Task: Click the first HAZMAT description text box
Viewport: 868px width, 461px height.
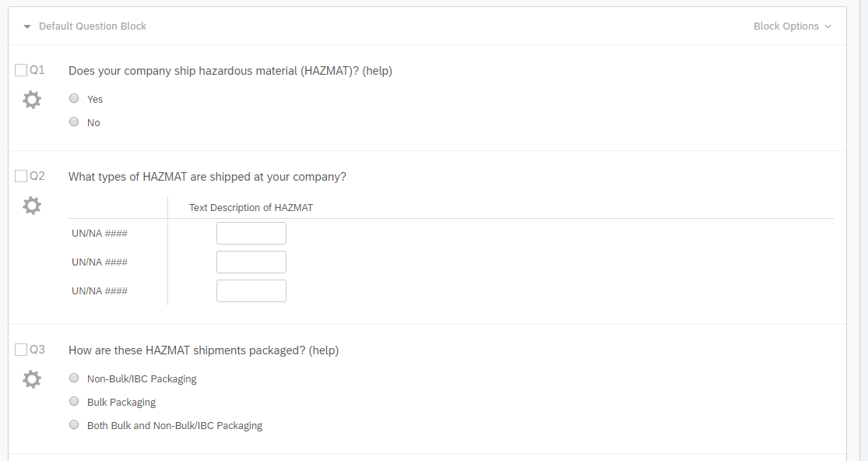Action: tap(251, 234)
